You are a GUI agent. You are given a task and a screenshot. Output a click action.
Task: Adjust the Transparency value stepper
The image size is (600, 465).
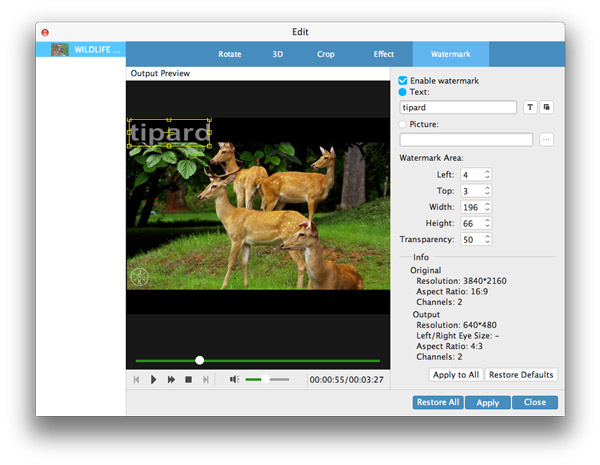(x=487, y=239)
